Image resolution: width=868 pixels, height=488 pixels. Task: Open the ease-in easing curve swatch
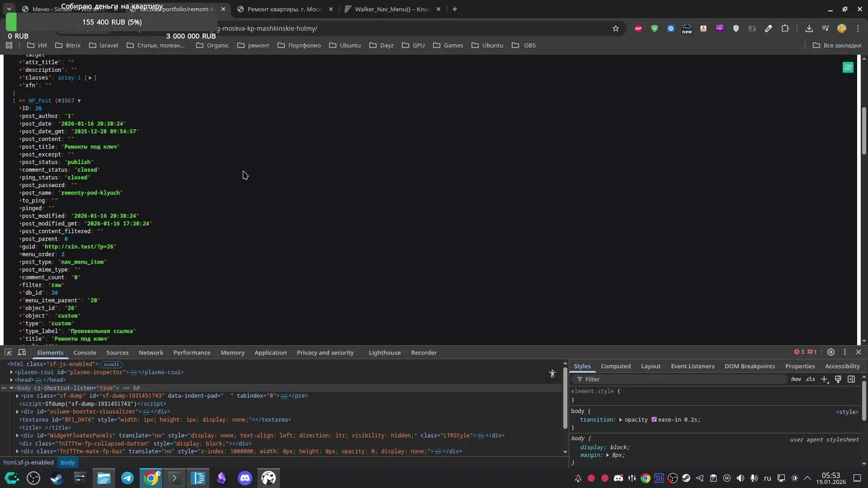point(654,420)
